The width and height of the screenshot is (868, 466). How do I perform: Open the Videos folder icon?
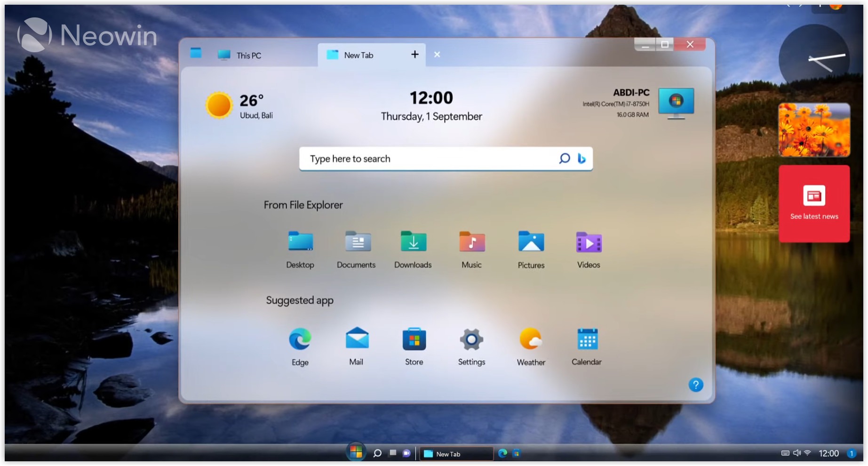click(589, 242)
